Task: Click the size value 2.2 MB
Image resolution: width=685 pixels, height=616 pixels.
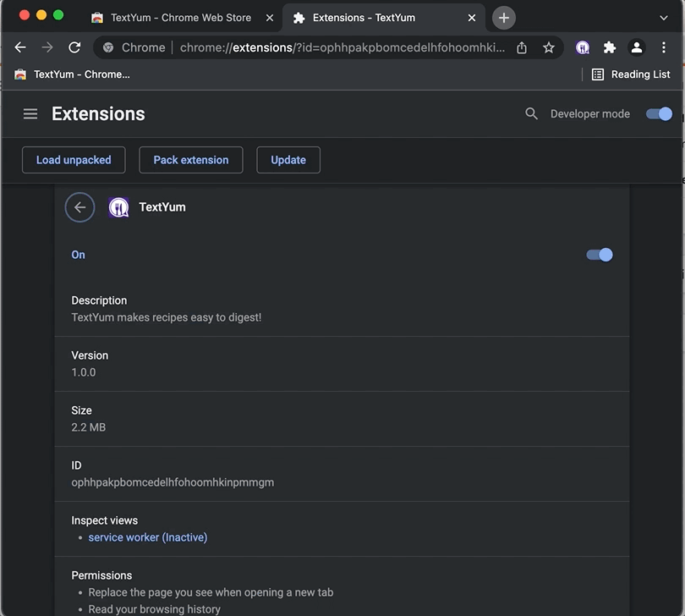Action: tap(88, 427)
